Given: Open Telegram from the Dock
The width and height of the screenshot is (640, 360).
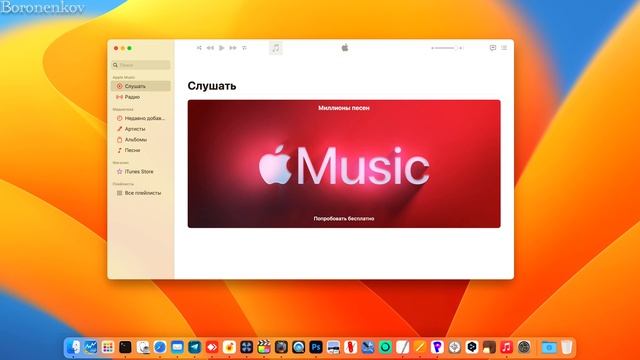Looking at the screenshot, I should 195,347.
